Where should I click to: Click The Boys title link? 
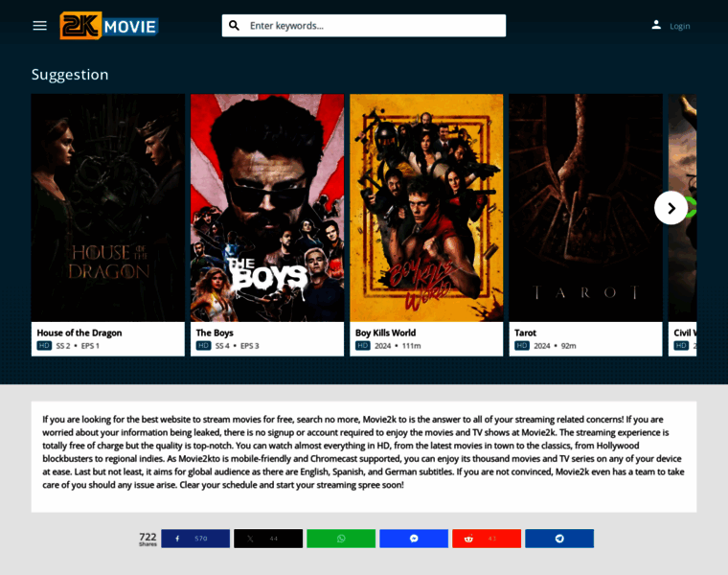pyautogui.click(x=215, y=333)
